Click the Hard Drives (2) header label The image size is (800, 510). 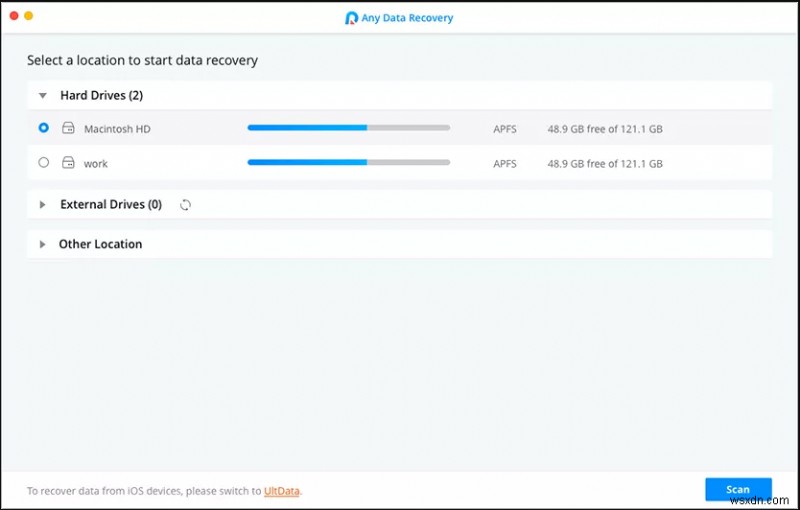click(x=101, y=96)
